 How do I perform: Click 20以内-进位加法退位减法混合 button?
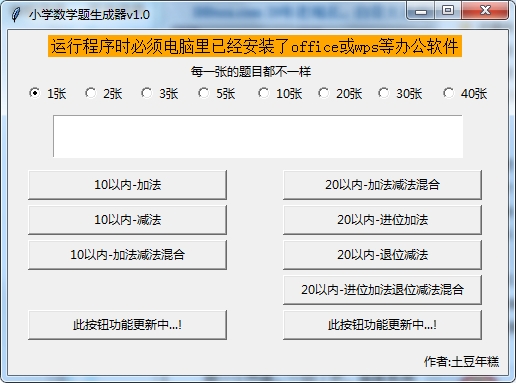click(382, 290)
